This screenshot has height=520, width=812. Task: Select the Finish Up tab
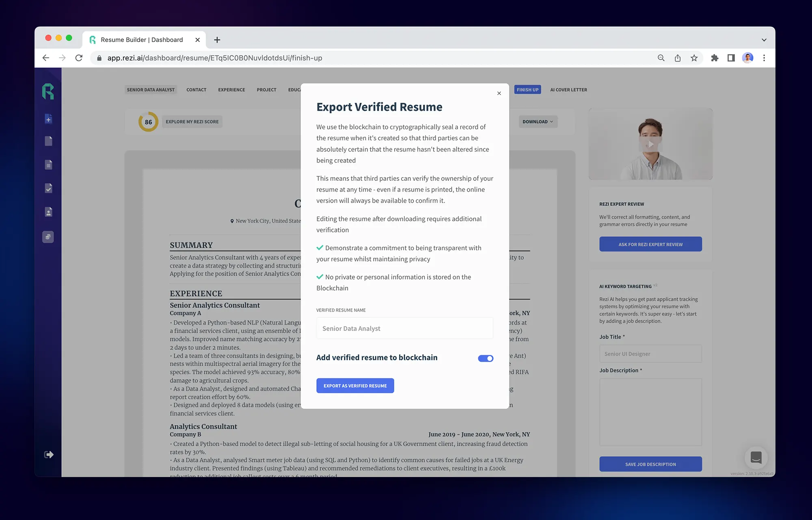pyautogui.click(x=527, y=90)
